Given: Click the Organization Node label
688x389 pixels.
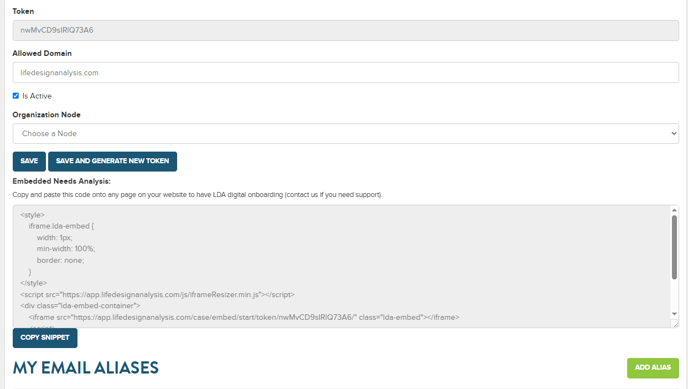Looking at the screenshot, I should [47, 115].
